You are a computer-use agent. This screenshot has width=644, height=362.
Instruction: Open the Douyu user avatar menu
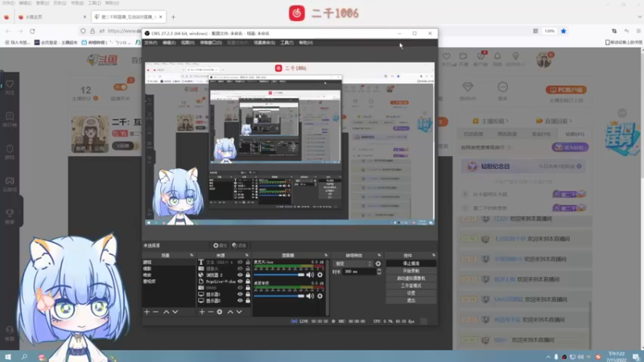[544, 60]
